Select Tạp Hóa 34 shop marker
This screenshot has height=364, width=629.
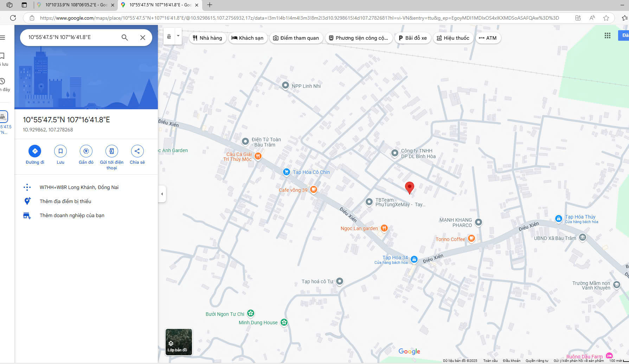click(x=414, y=259)
